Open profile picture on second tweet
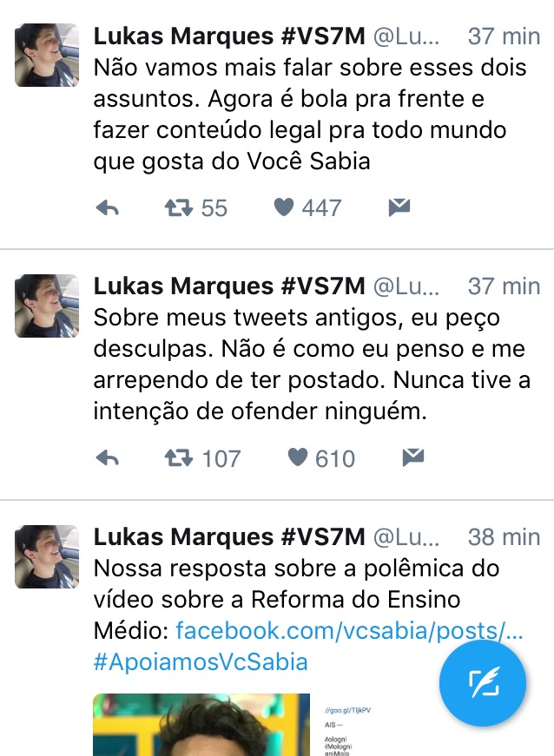The image size is (554, 756). (47, 306)
